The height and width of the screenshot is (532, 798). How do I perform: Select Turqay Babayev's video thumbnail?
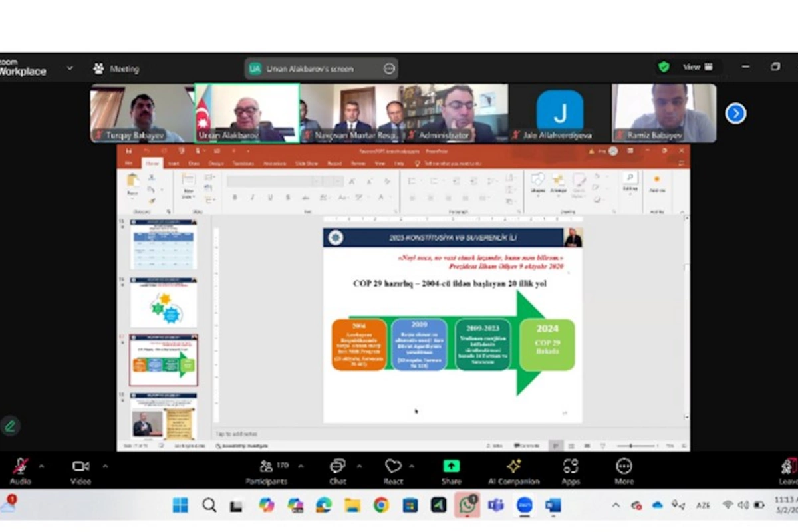[x=142, y=113]
